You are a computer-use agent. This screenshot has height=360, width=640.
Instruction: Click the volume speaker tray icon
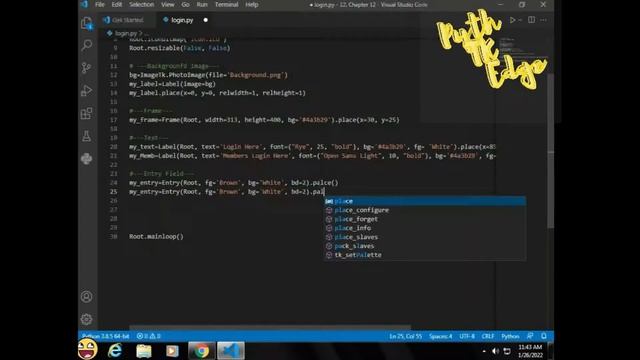pyautogui.click(x=495, y=351)
